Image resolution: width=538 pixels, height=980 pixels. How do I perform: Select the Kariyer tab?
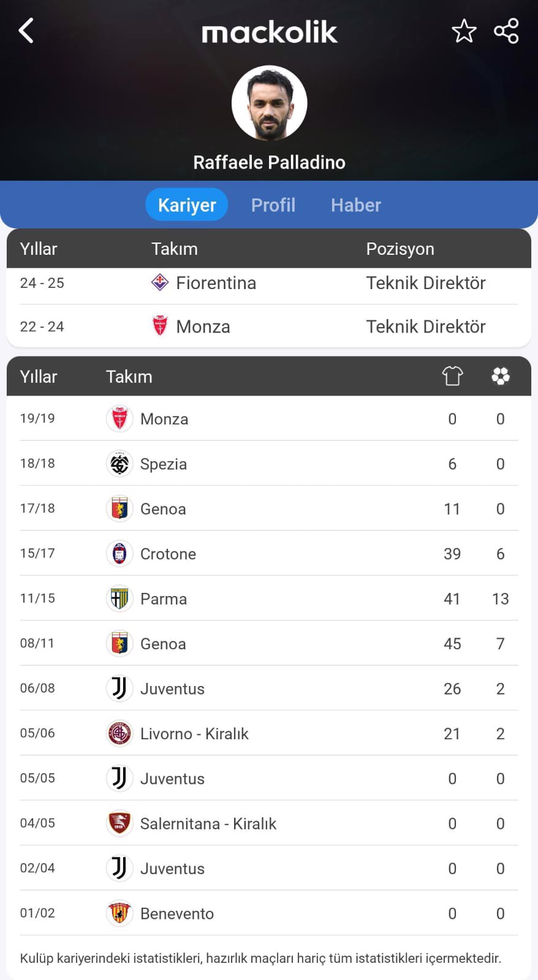[187, 205]
